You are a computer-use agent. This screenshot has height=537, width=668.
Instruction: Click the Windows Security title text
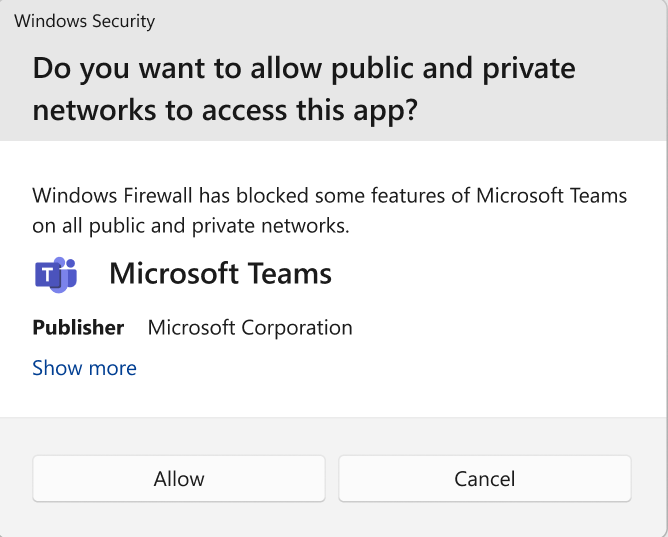[84, 21]
